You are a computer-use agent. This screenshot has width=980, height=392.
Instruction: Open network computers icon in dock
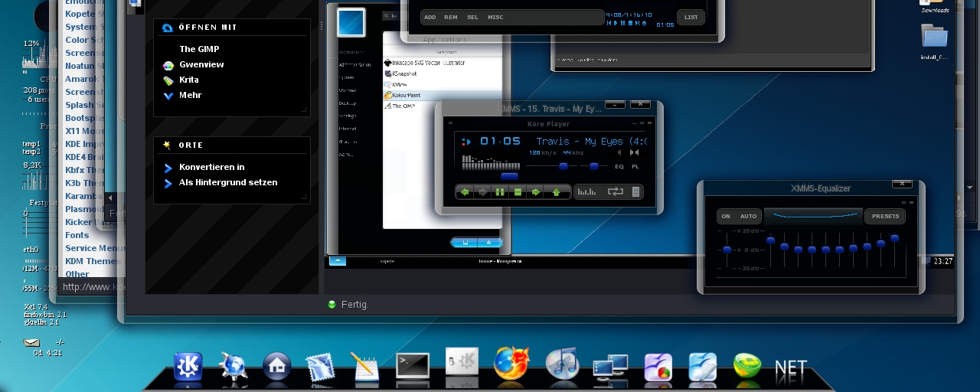pos(611,367)
